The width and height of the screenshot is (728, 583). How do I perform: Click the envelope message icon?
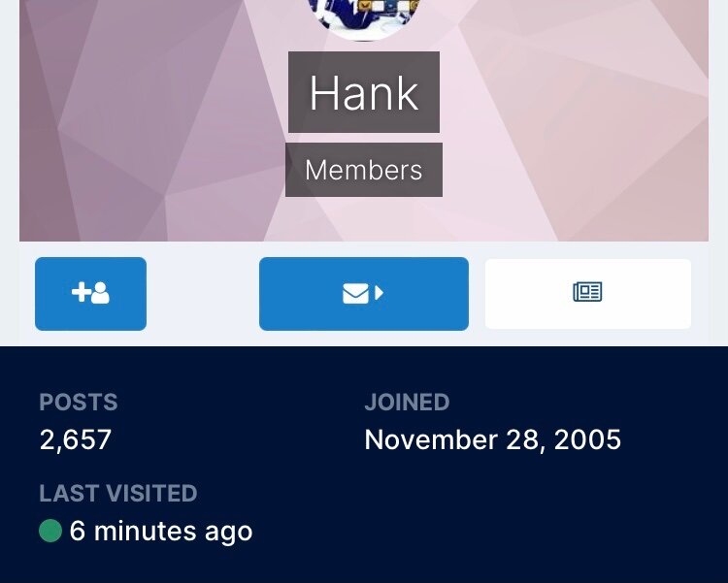click(355, 293)
